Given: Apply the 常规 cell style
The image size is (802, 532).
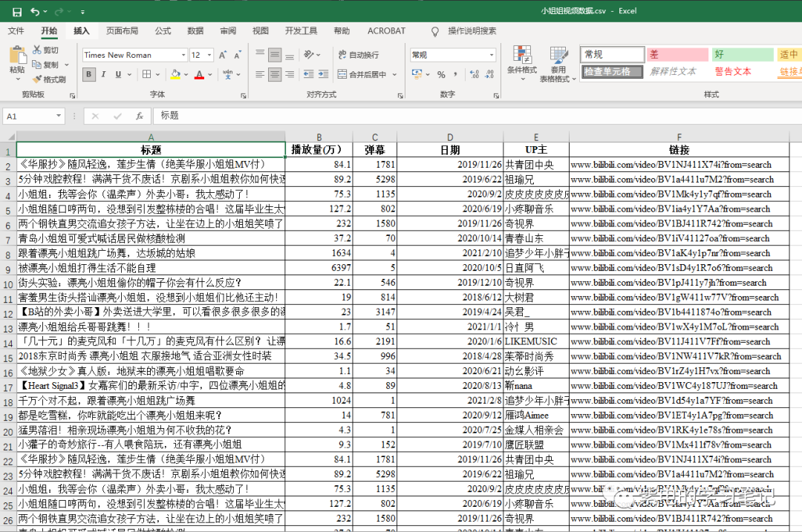Looking at the screenshot, I should point(611,54).
